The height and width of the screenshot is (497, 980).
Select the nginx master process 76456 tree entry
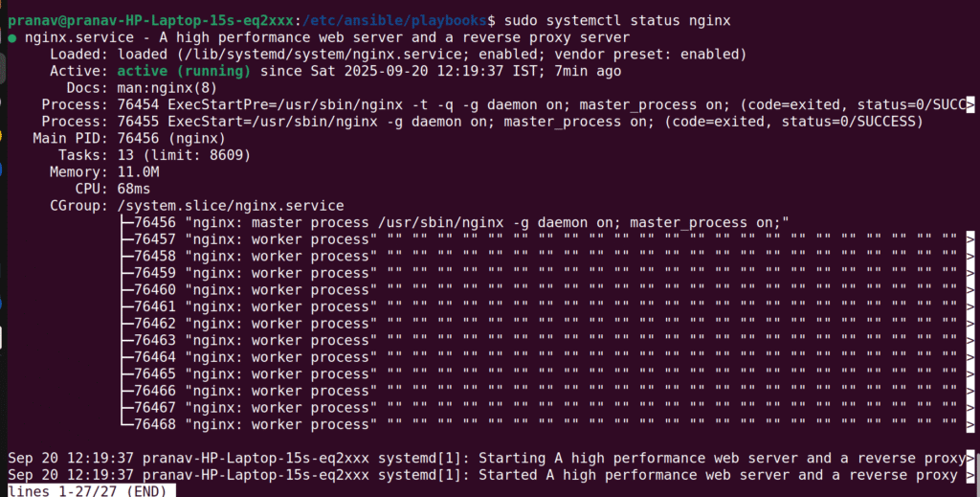pyautogui.click(x=155, y=222)
